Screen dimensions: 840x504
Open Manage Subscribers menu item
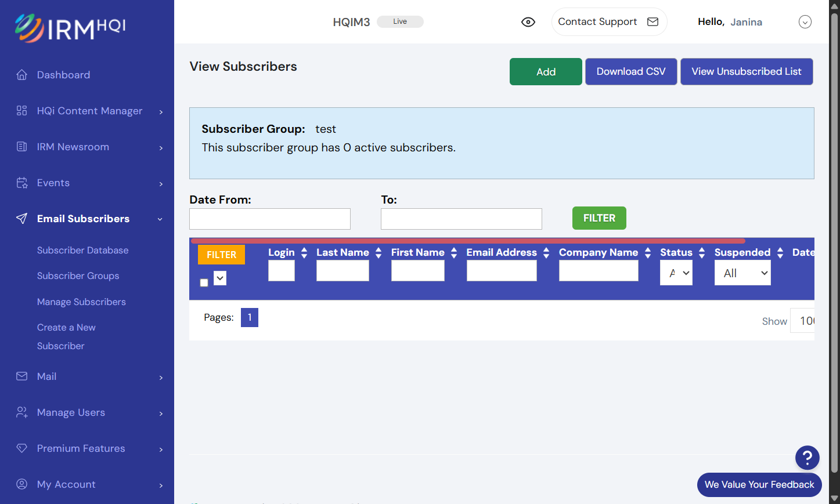(x=81, y=302)
